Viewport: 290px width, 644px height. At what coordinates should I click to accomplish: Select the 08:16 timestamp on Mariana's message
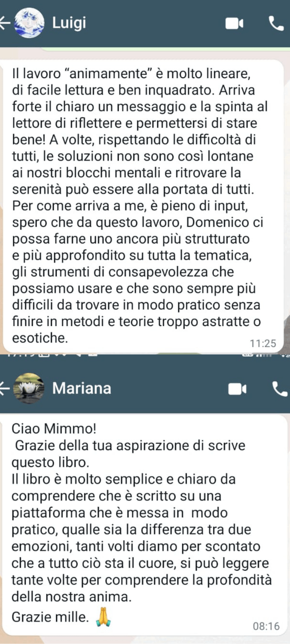coord(266,626)
